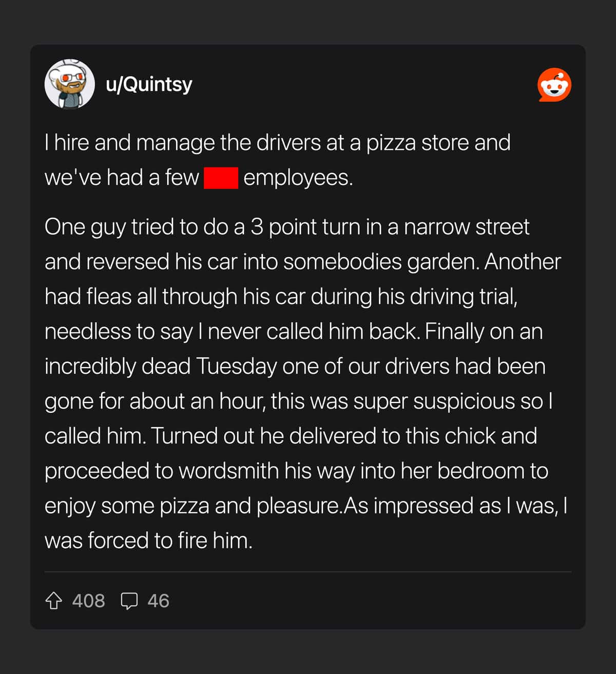Viewport: 616px width, 674px height.
Task: Click the last line "was forced to fire him."
Action: pyautogui.click(x=148, y=541)
